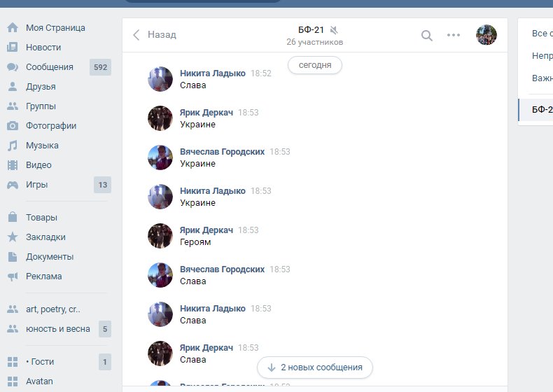Open the Гости app link

point(40,362)
